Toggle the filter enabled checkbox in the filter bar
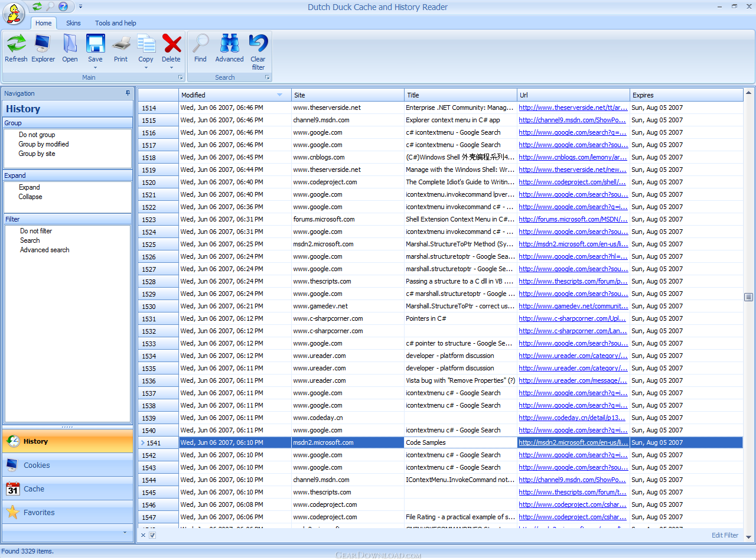756x560 pixels. tap(152, 535)
